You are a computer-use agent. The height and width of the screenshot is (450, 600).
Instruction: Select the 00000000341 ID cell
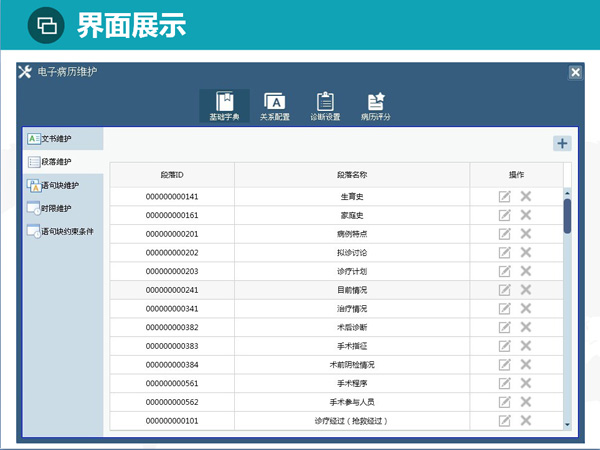tap(172, 308)
